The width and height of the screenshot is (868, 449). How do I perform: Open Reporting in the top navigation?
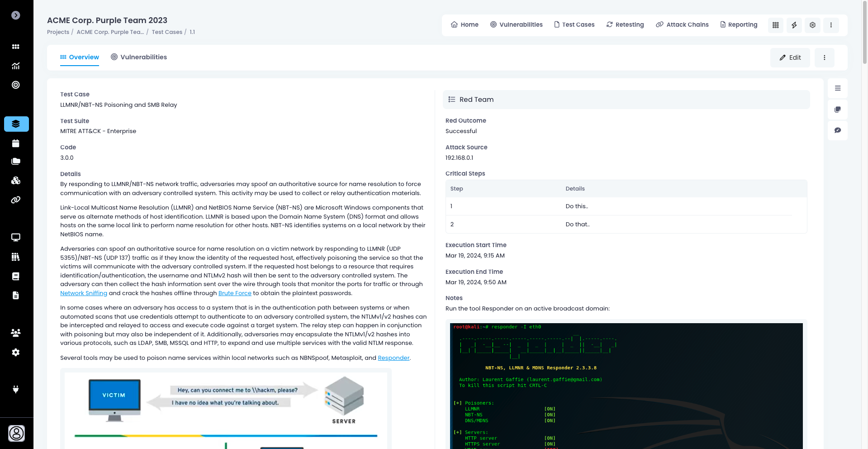(x=739, y=24)
